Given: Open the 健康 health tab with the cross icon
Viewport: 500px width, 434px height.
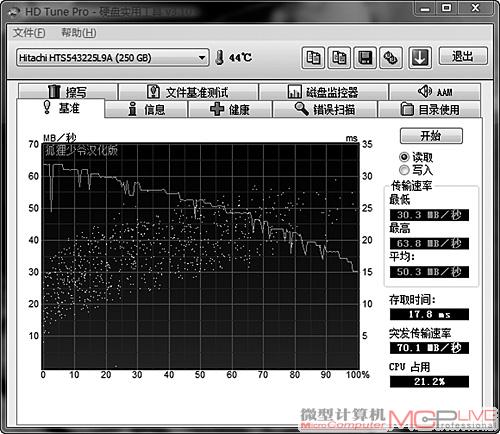Looking at the screenshot, I should click(230, 109).
